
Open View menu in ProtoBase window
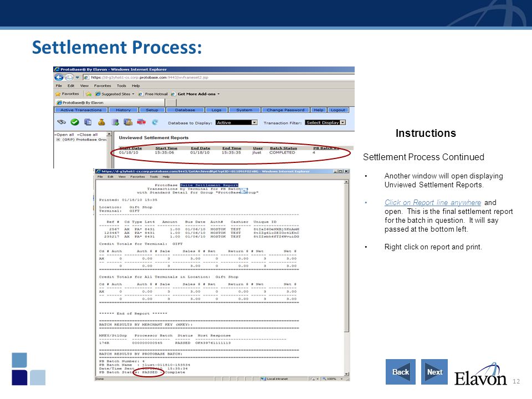[x=84, y=86]
